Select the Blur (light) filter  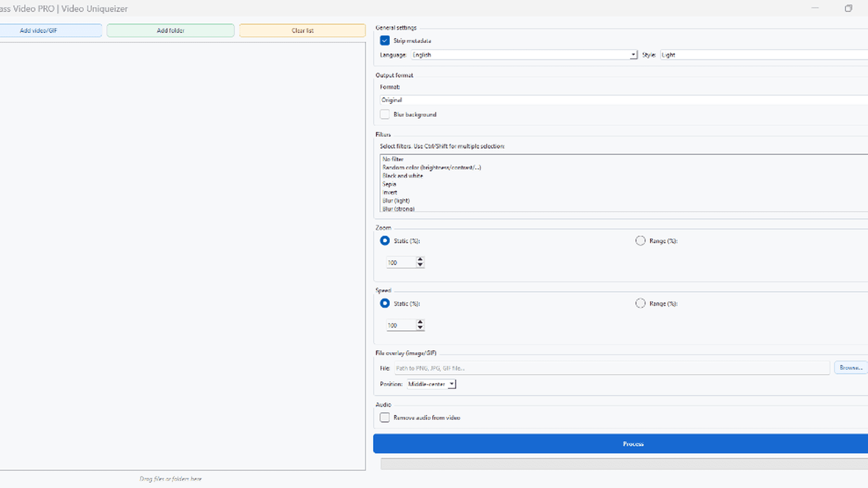[624, 201]
